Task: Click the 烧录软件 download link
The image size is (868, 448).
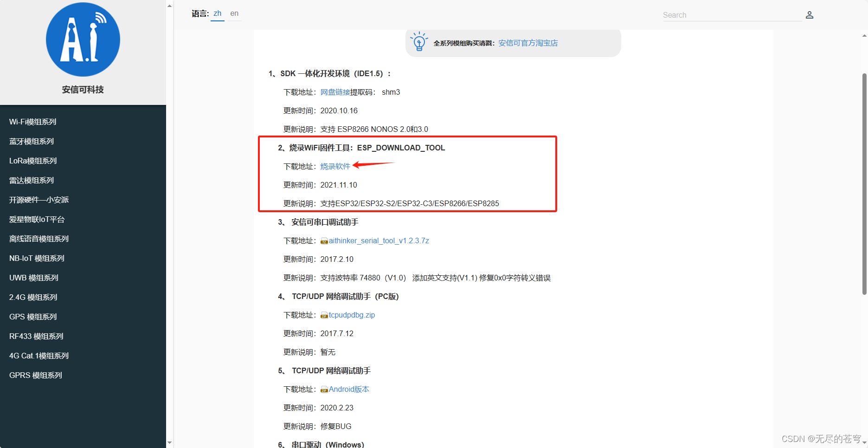Action: coord(335,166)
